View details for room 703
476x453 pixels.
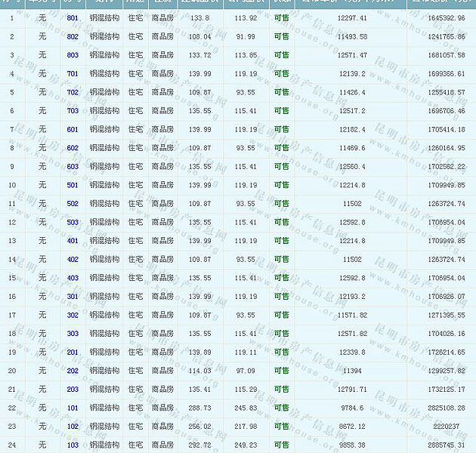pos(73,111)
